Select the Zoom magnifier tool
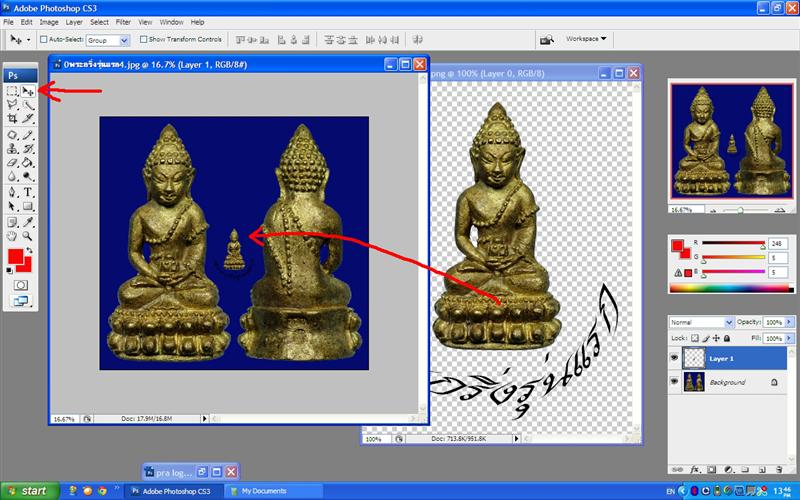The height and width of the screenshot is (500, 800). click(x=28, y=237)
